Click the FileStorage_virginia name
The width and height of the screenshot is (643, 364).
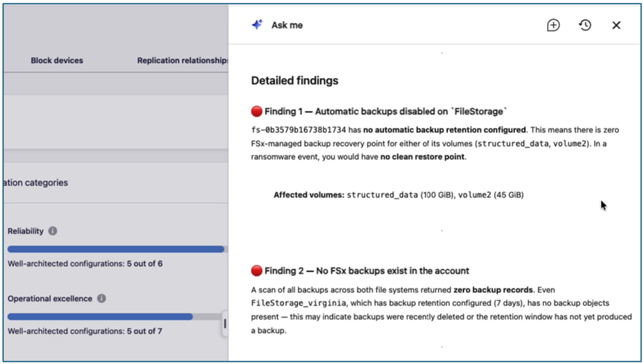[x=299, y=303]
